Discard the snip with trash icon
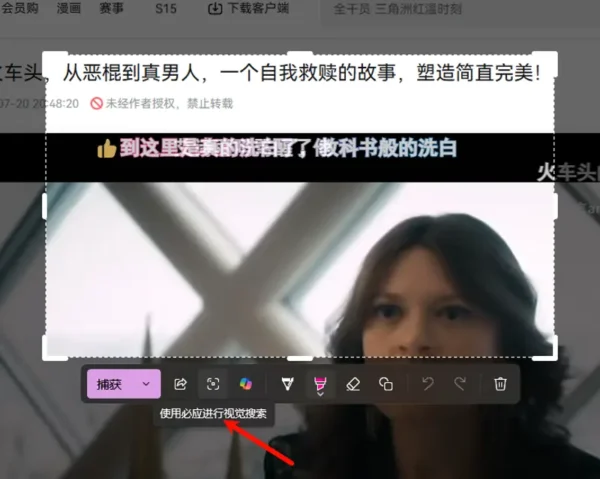The width and height of the screenshot is (600, 479). pyautogui.click(x=500, y=384)
